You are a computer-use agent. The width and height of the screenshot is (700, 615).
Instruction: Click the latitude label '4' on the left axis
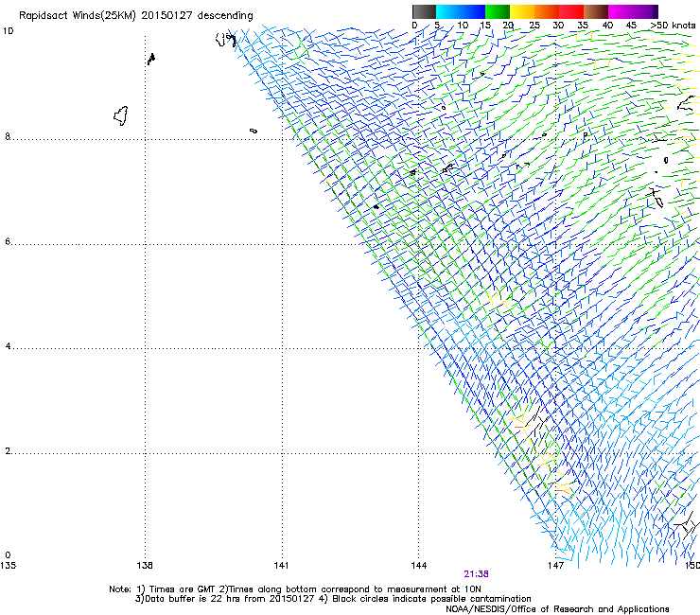point(8,346)
